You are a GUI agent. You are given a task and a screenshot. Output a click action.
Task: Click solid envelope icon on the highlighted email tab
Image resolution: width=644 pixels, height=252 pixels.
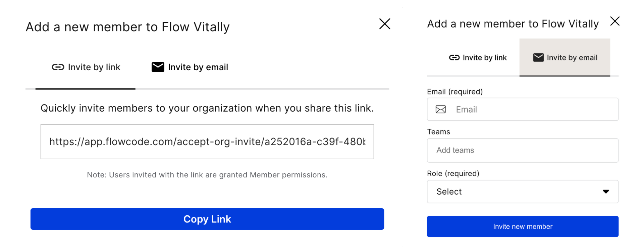pyautogui.click(x=538, y=57)
